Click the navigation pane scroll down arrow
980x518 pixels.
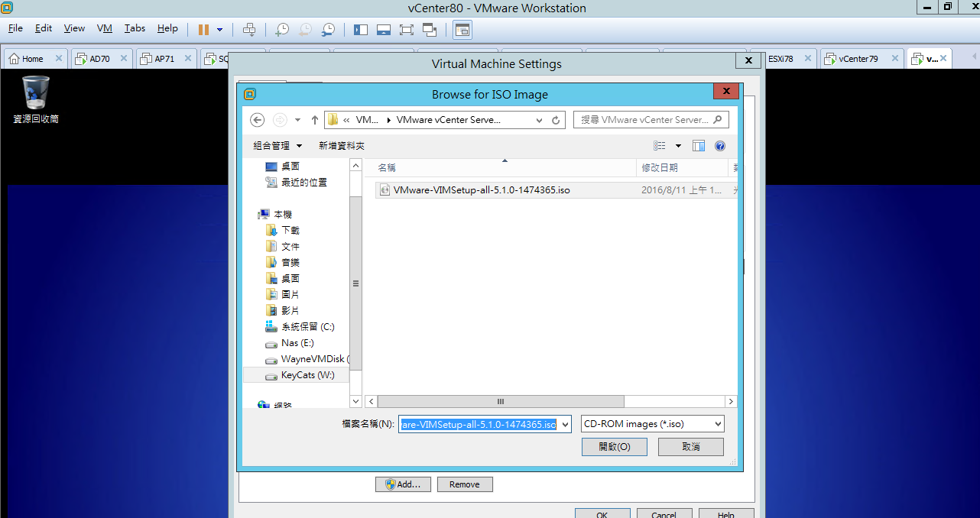coord(355,401)
